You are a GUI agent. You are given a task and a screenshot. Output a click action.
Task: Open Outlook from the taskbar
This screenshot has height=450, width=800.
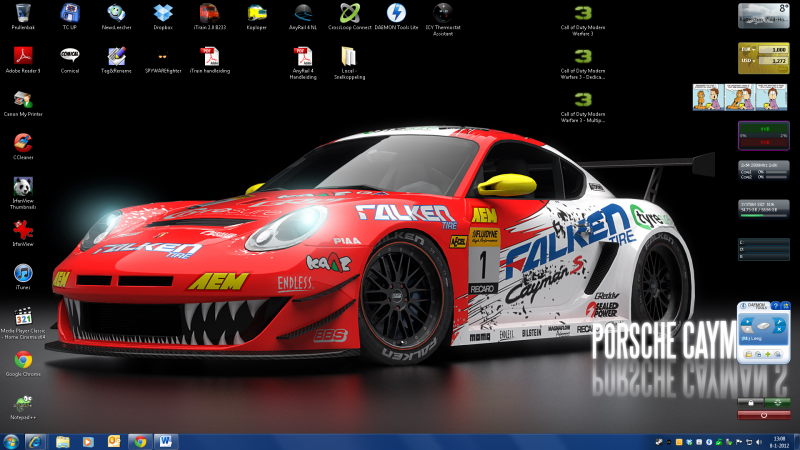114,442
